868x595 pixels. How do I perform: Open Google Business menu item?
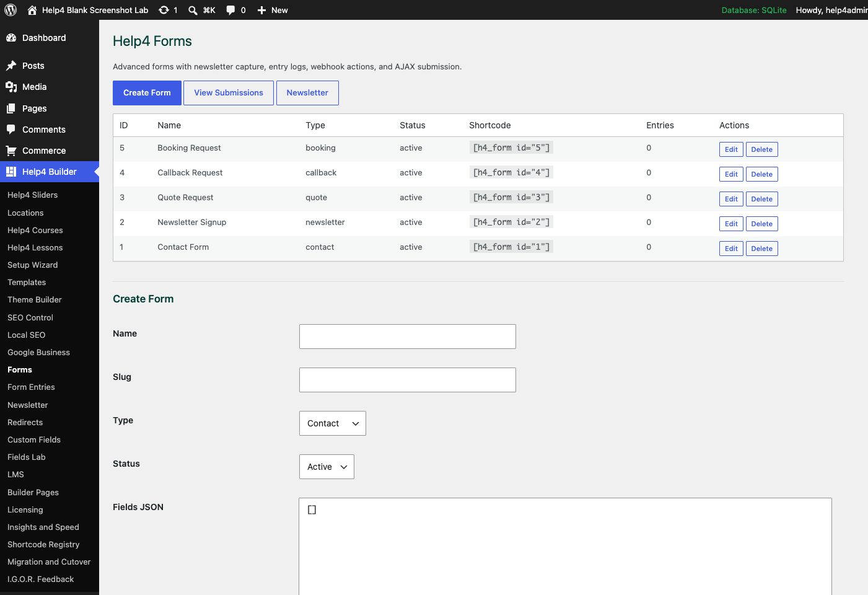tap(38, 352)
